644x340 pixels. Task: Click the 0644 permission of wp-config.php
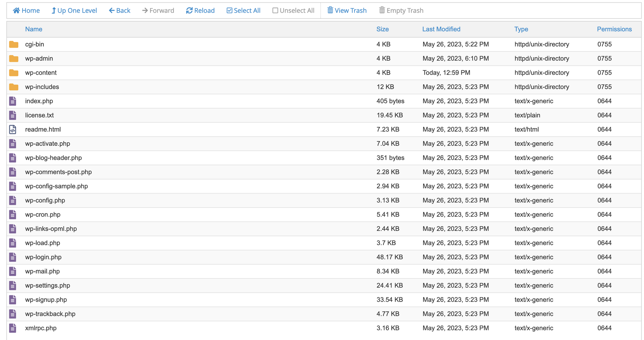pyautogui.click(x=604, y=200)
